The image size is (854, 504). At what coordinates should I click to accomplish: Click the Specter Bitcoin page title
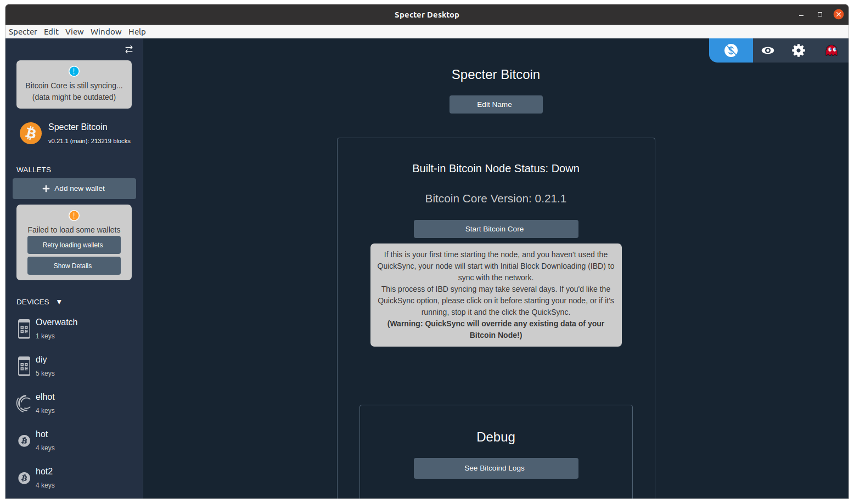click(496, 75)
